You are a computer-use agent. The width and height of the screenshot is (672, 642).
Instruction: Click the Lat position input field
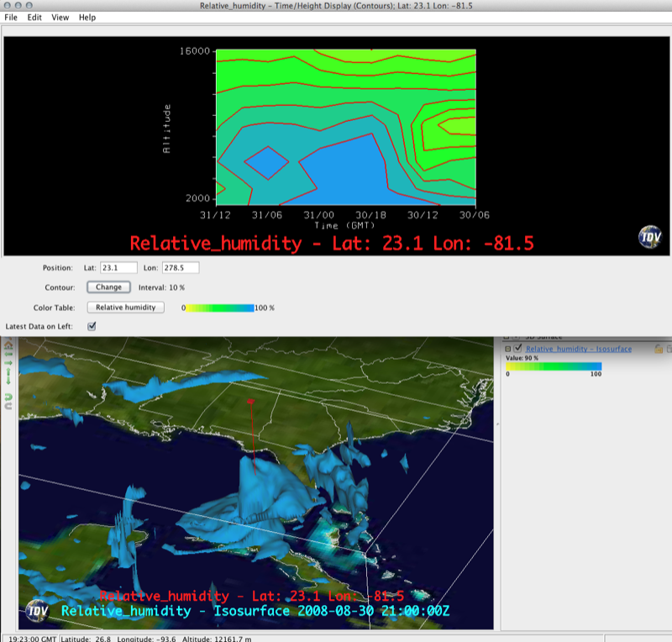click(118, 268)
